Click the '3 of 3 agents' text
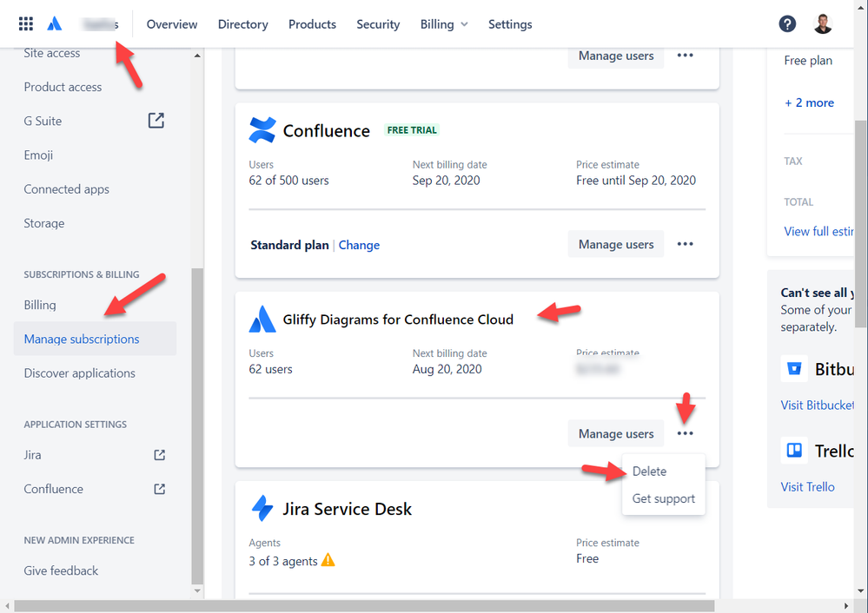868x613 pixels. [x=283, y=561]
